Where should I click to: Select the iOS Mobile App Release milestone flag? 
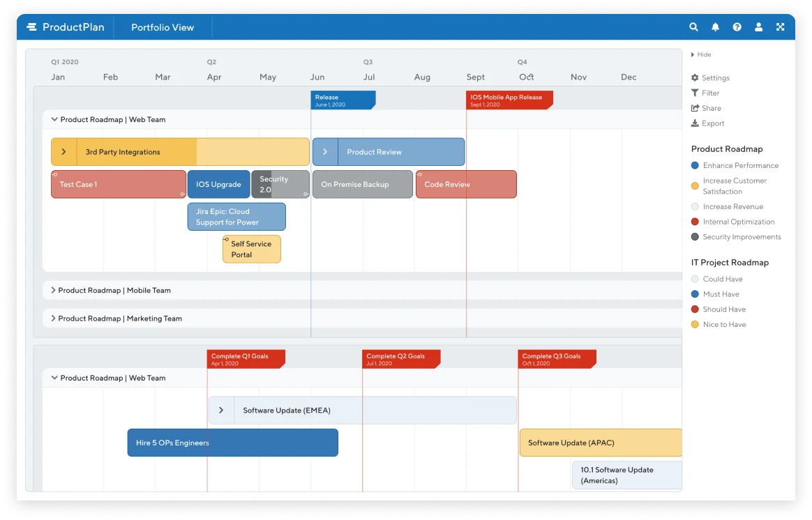509,100
